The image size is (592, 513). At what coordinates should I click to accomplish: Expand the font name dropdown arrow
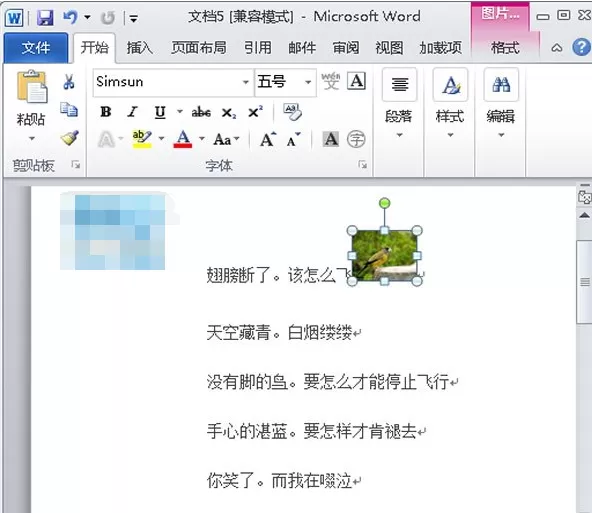(246, 82)
